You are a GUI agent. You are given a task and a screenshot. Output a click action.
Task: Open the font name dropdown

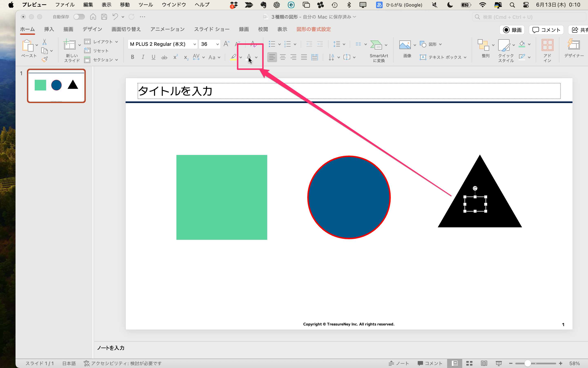195,44
